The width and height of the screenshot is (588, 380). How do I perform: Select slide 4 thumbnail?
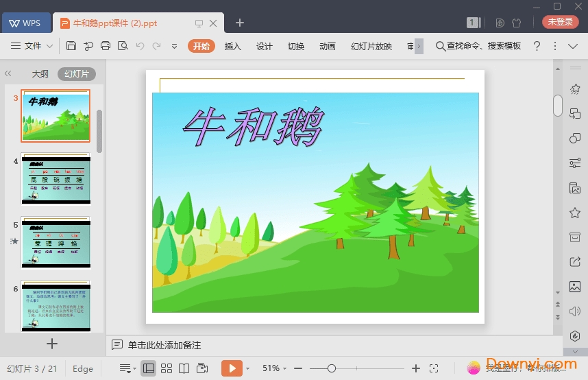56,179
